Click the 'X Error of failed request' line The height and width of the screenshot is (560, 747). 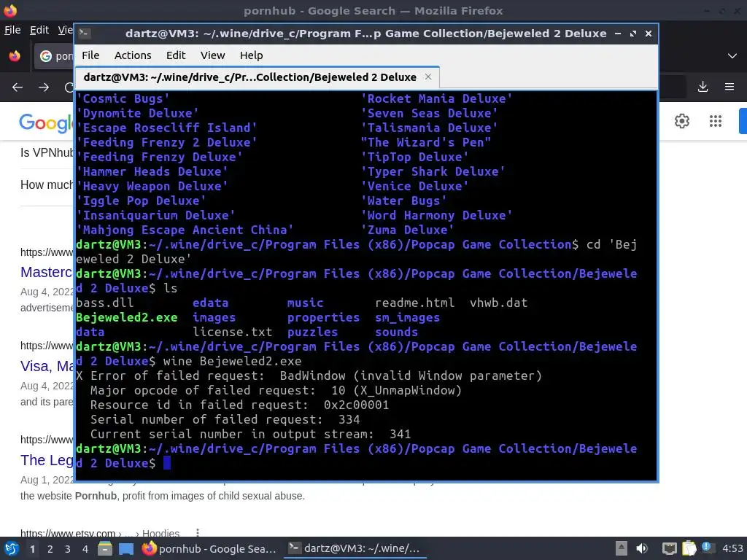(309, 376)
